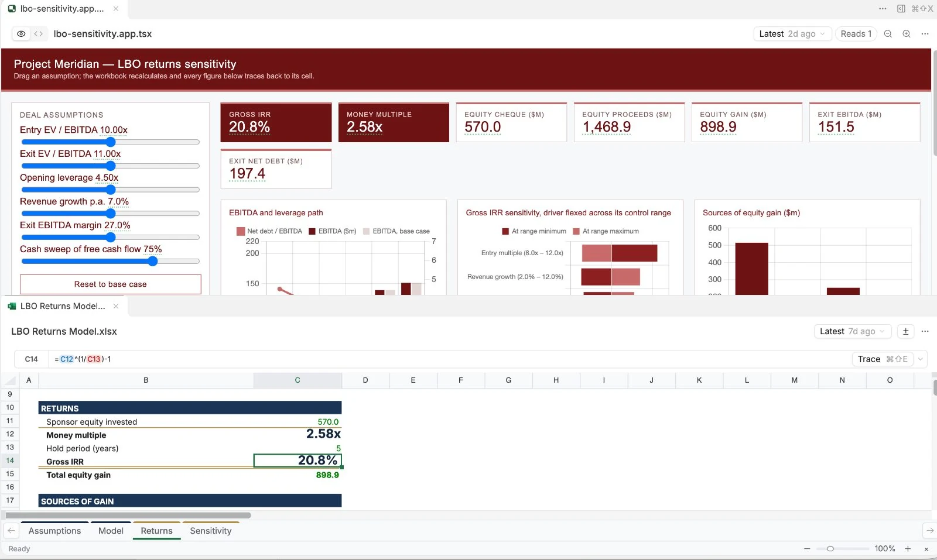Screen dimensions: 937x560
Task: Switch to the Assumptions sheet tab
Action: pos(55,531)
